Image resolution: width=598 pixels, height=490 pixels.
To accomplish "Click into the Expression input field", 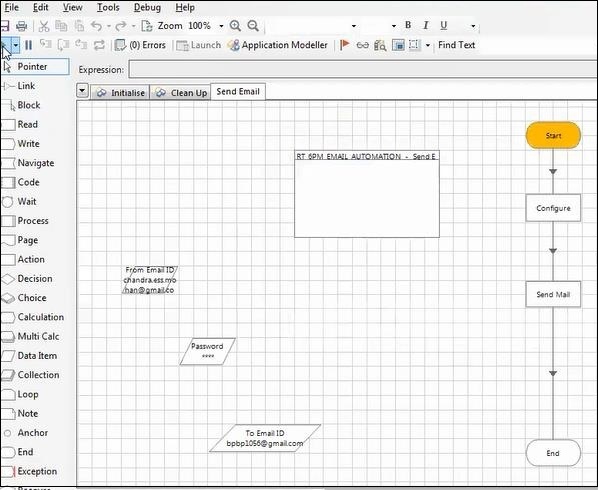I will pos(363,69).
